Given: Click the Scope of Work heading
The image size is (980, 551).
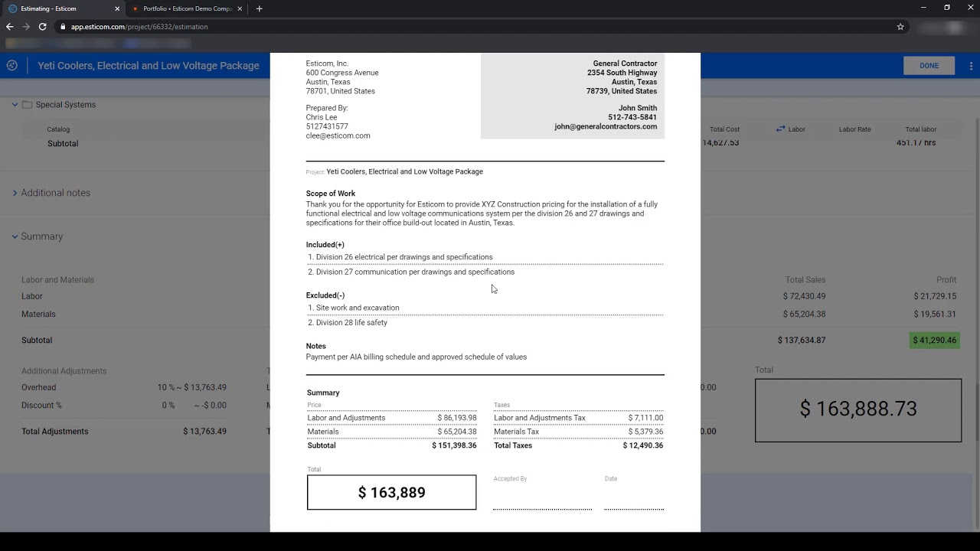Looking at the screenshot, I should (331, 194).
